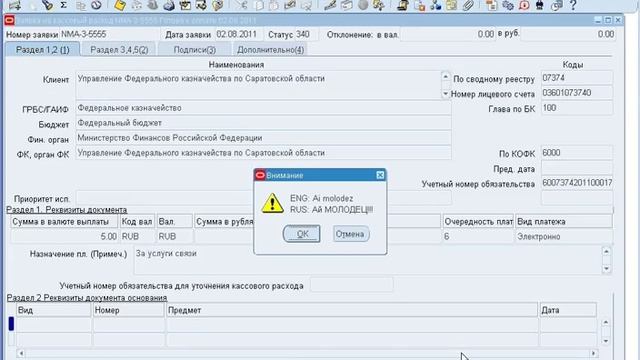Click the overlapping windows toolbar icon
This screenshot has width=640, height=360.
click(x=556, y=5)
